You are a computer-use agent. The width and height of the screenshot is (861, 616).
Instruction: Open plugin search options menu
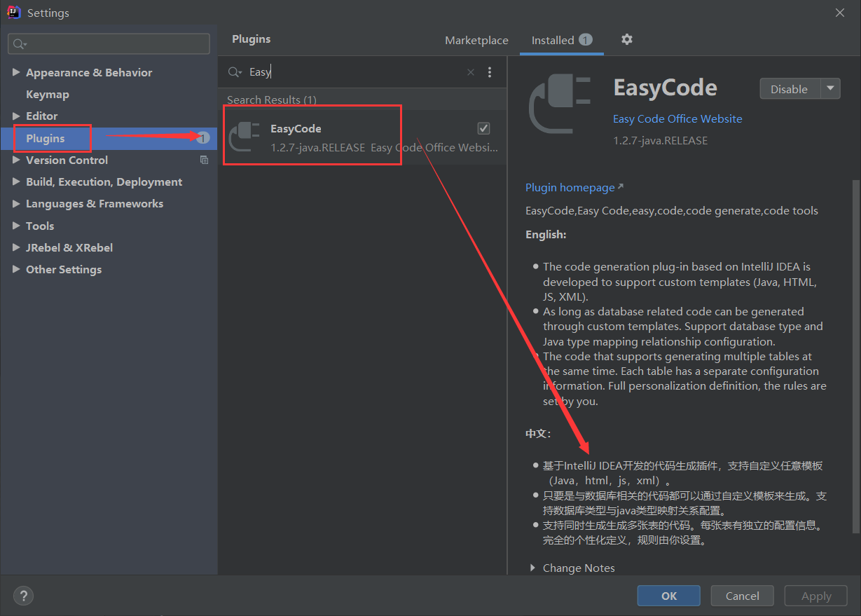point(490,72)
